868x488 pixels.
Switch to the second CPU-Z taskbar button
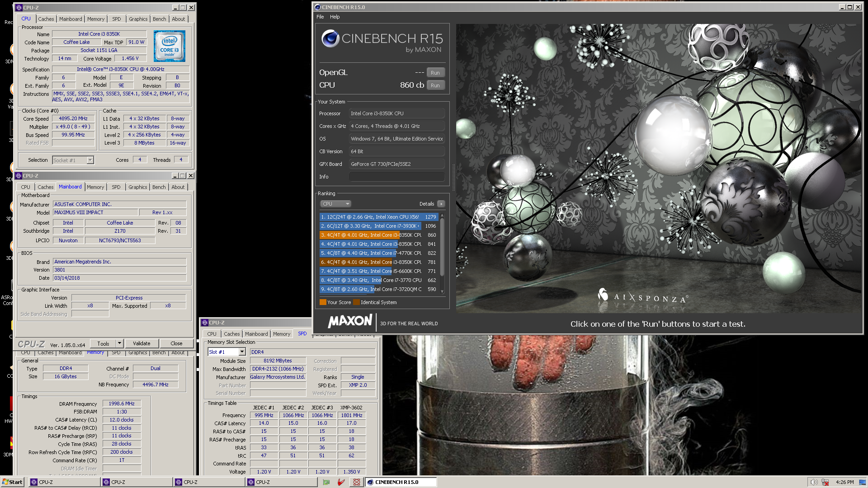(x=137, y=482)
